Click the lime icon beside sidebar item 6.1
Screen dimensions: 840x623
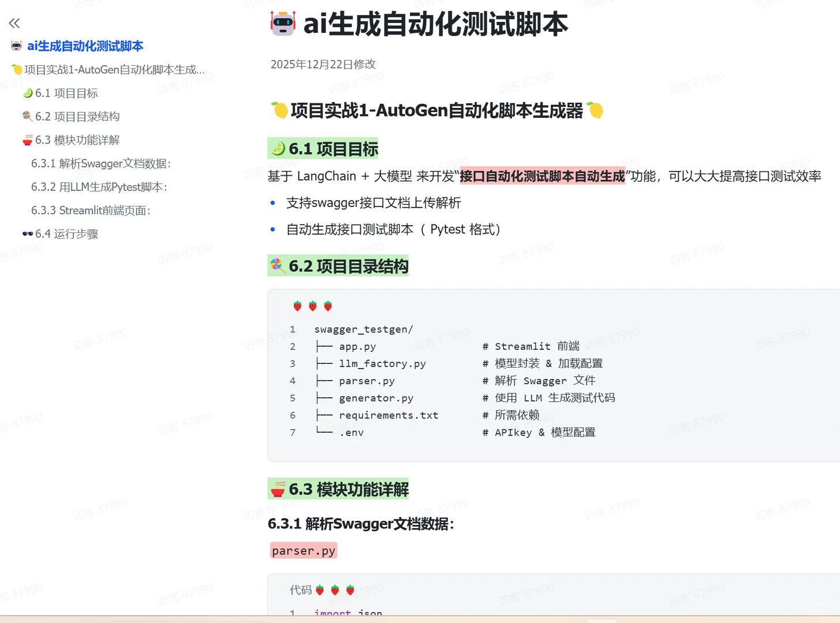(x=27, y=93)
